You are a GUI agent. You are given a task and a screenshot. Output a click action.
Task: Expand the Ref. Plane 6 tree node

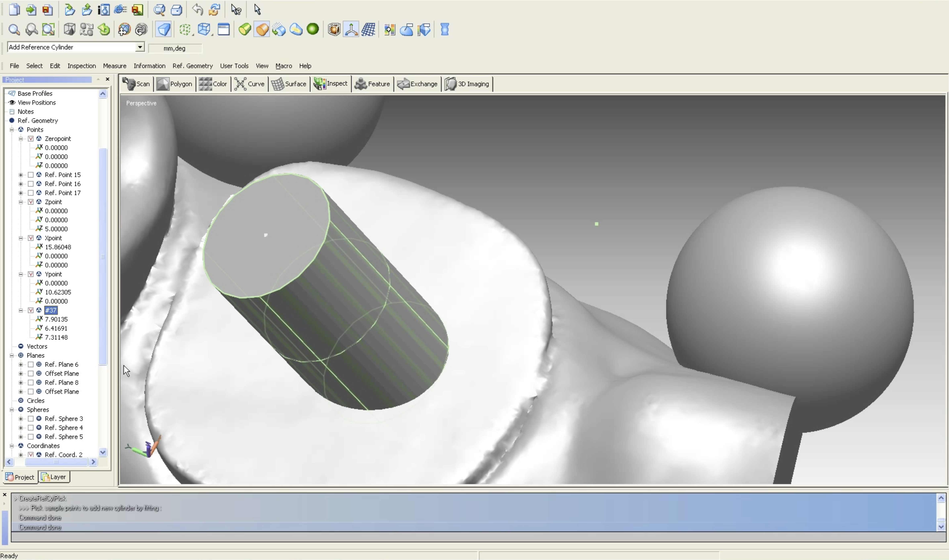21,365
